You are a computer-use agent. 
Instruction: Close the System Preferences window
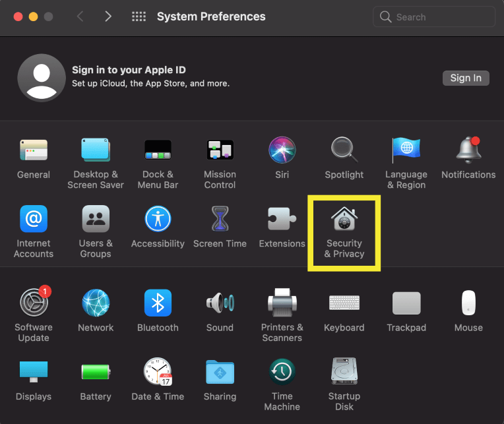point(18,16)
